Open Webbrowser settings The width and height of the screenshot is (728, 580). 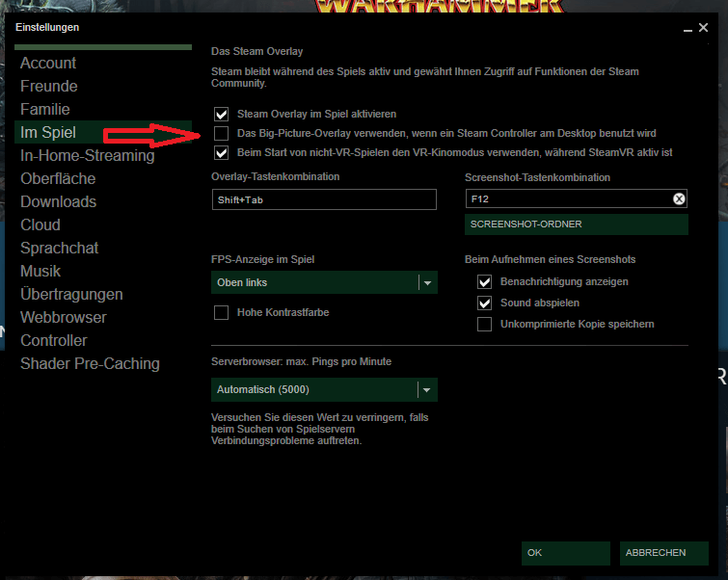[x=64, y=317]
